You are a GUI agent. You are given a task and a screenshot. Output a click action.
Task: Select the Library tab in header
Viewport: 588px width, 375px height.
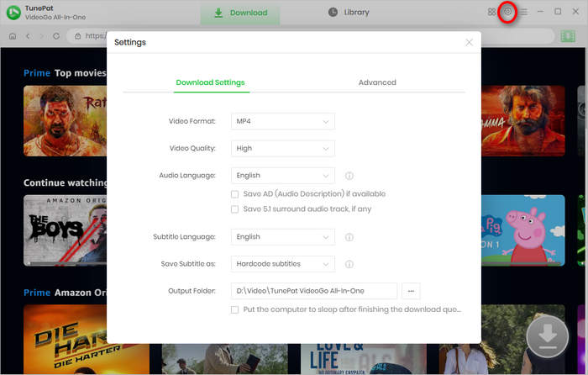click(x=349, y=12)
